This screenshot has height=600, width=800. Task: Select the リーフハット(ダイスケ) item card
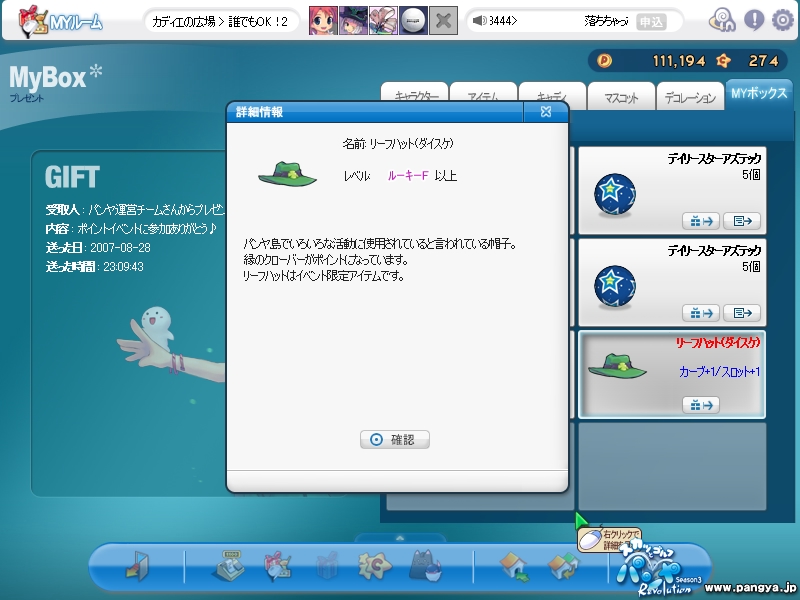click(x=672, y=374)
